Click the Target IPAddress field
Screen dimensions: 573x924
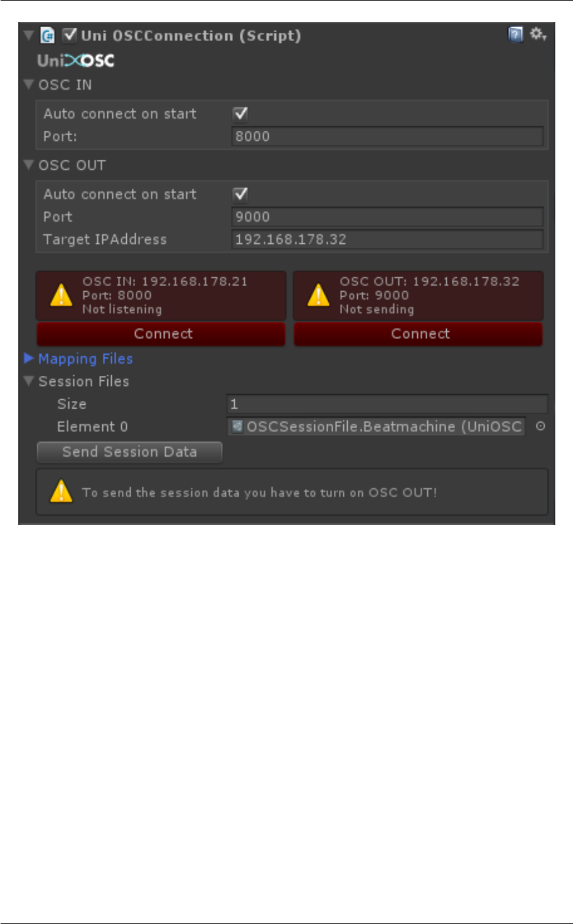[387, 239]
